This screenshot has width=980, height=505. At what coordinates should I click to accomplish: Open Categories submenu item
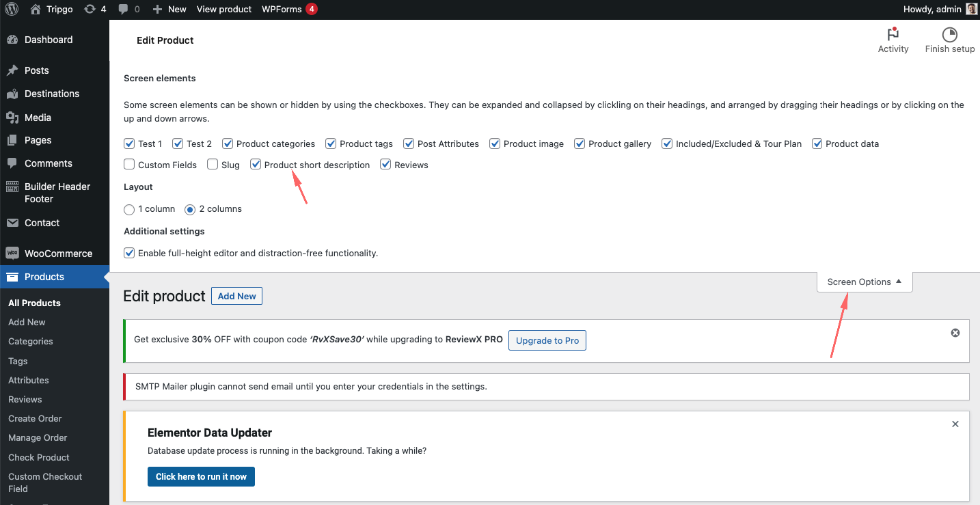coord(31,341)
